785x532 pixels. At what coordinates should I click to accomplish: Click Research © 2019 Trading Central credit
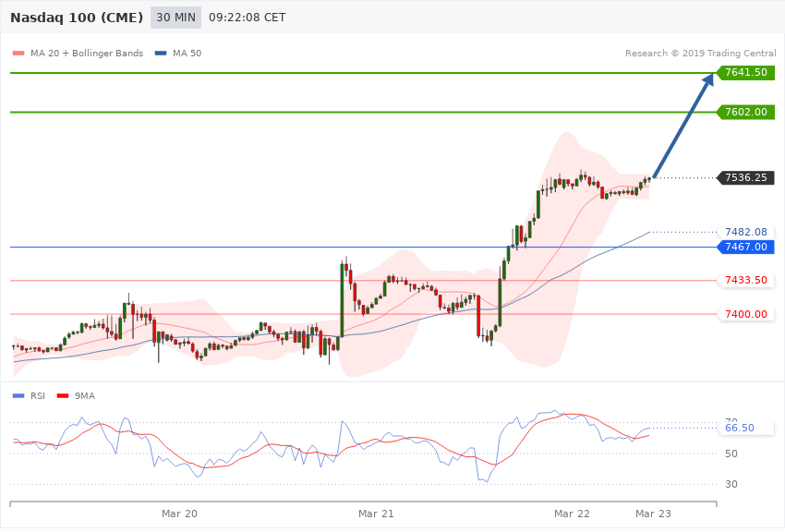pos(700,53)
